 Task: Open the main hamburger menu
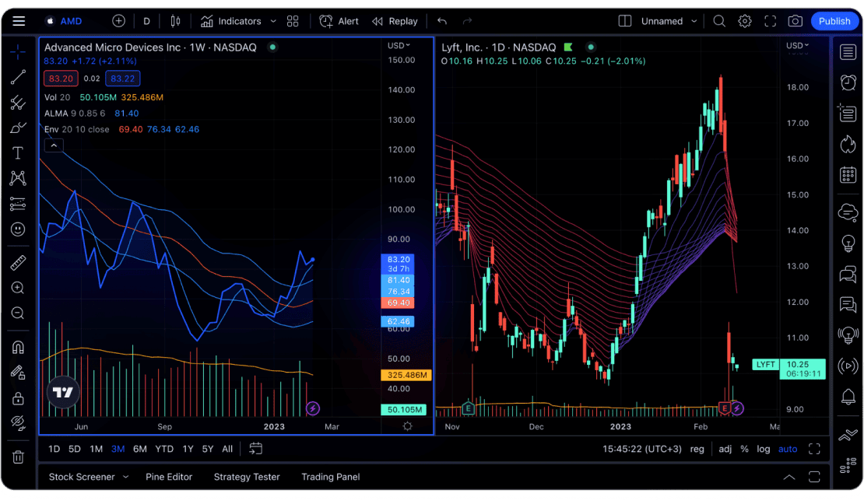(x=19, y=21)
